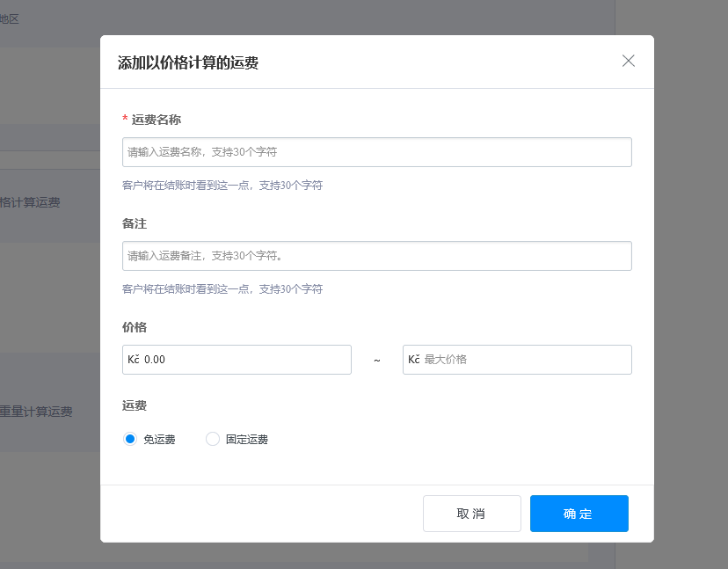The width and height of the screenshot is (728, 569).
Task: Close the 添加以价格计算的运费 dialog
Action: pyautogui.click(x=628, y=61)
